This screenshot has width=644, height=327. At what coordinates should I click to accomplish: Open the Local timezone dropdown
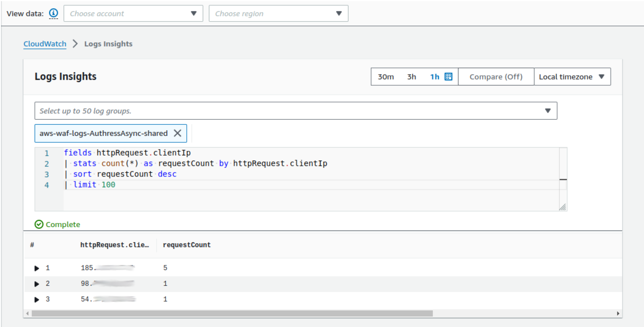[x=572, y=77]
